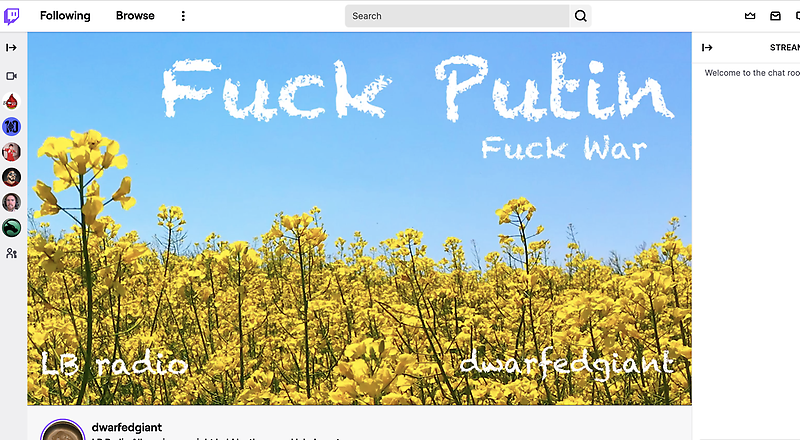This screenshot has width=800, height=440.
Task: Click the Twitch logo home icon
Action: click(12, 16)
